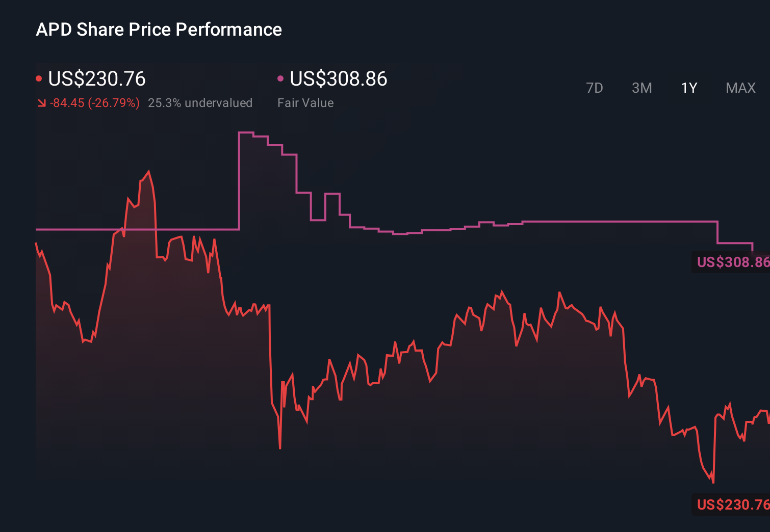Toggle the red share price series dot
The height and width of the screenshot is (532, 770).
[39, 77]
